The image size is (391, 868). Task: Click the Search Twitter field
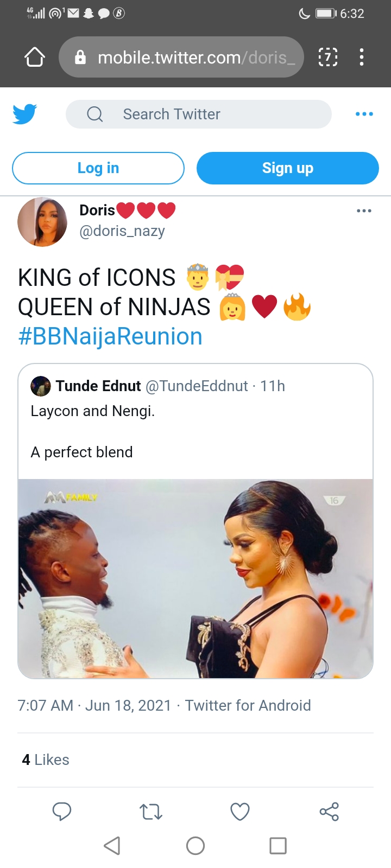198,114
